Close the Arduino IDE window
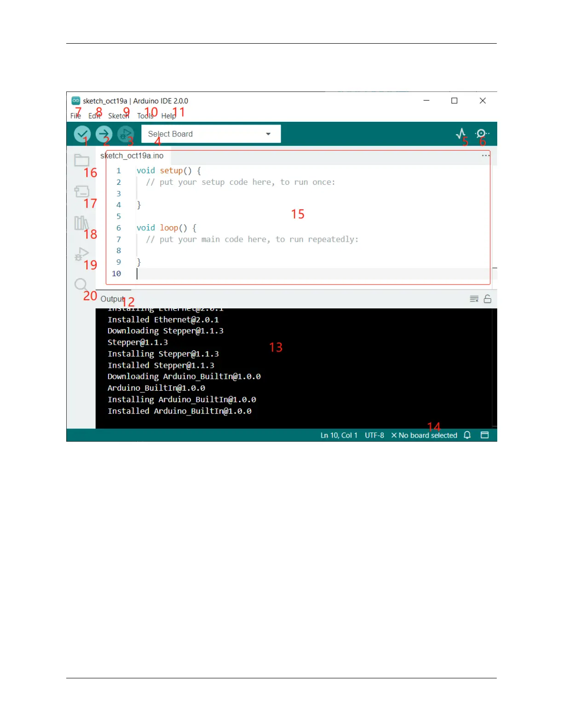563x728 pixels. (483, 101)
